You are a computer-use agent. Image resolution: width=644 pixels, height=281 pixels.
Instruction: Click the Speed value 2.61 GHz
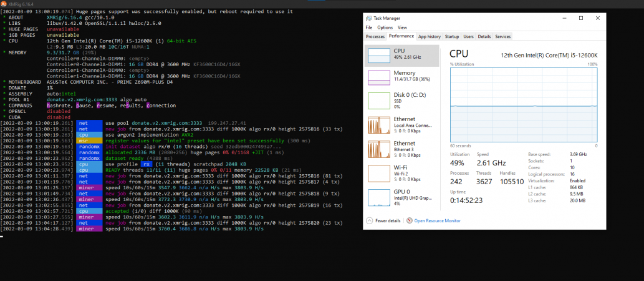pyautogui.click(x=491, y=163)
